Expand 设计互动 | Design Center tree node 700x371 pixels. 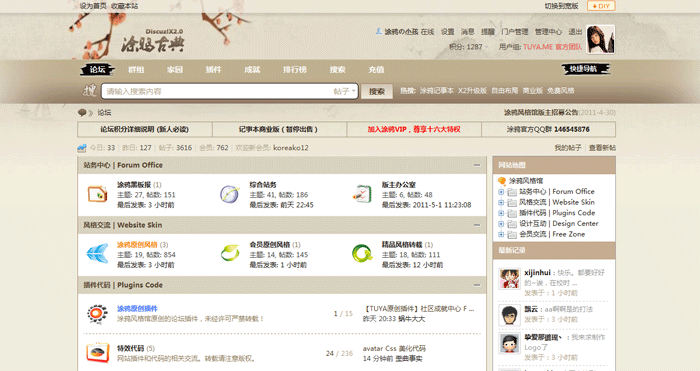(x=501, y=224)
